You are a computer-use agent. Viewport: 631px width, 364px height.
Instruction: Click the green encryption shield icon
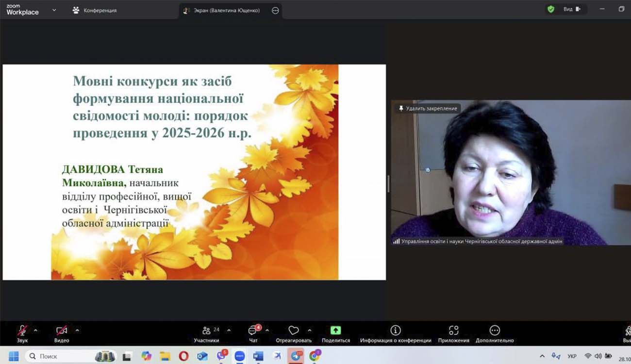550,9
